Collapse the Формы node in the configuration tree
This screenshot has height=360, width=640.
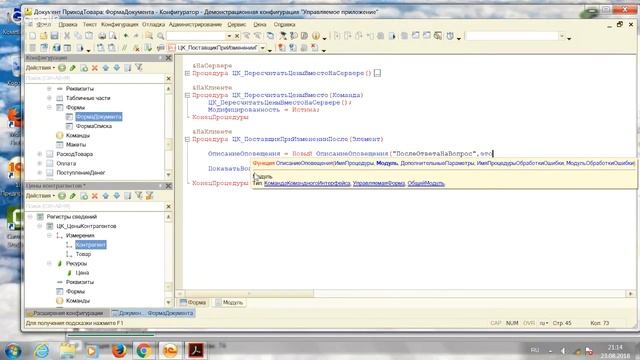coord(49,107)
